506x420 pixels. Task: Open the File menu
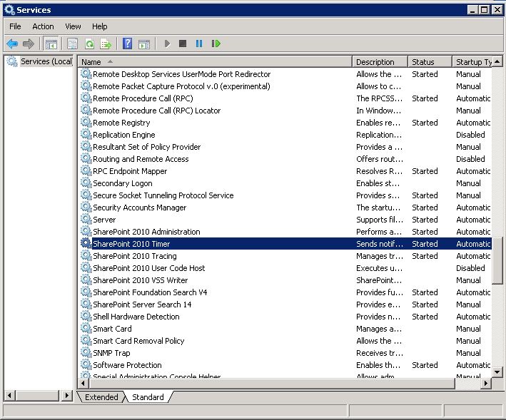click(15, 26)
